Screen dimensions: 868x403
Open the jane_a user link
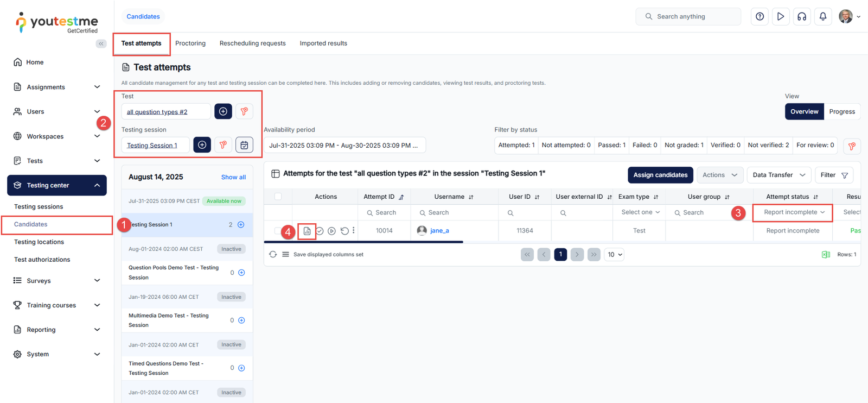click(439, 231)
